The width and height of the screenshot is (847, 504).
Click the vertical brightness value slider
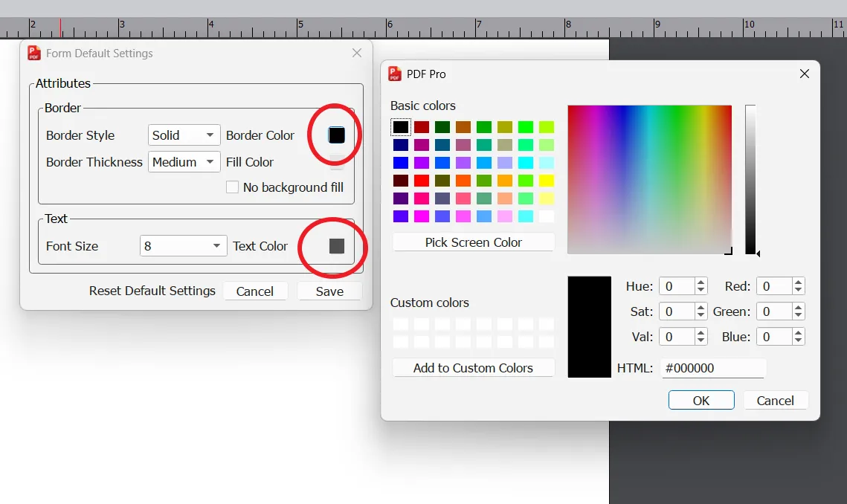(750, 179)
